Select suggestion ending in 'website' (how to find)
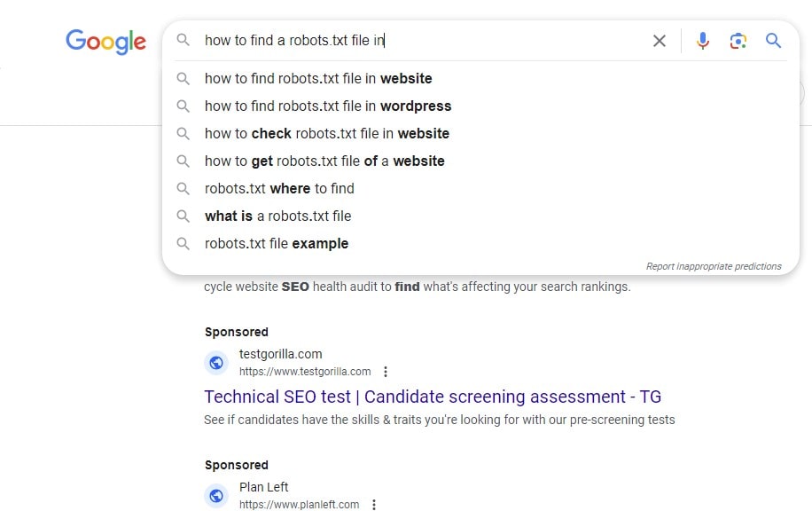 coord(480,78)
